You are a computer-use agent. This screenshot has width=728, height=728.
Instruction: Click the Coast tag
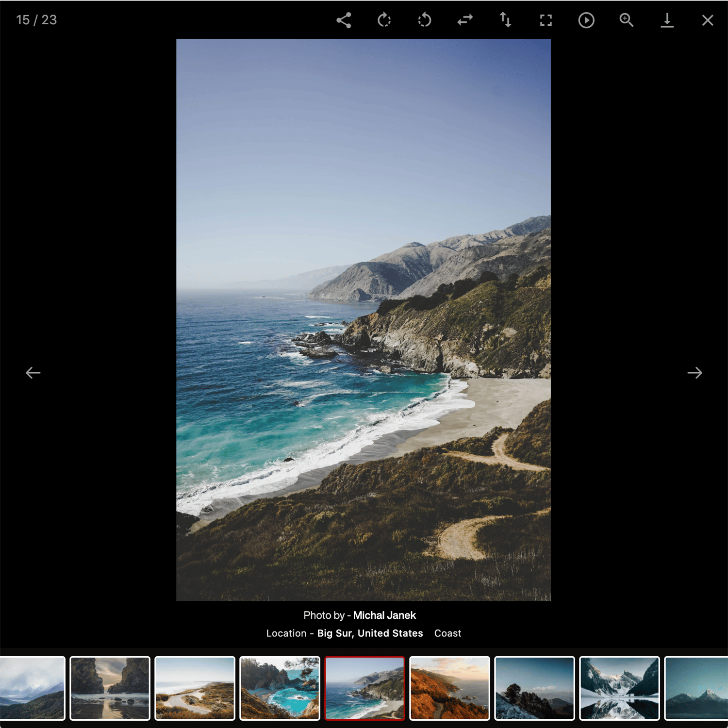click(447, 633)
